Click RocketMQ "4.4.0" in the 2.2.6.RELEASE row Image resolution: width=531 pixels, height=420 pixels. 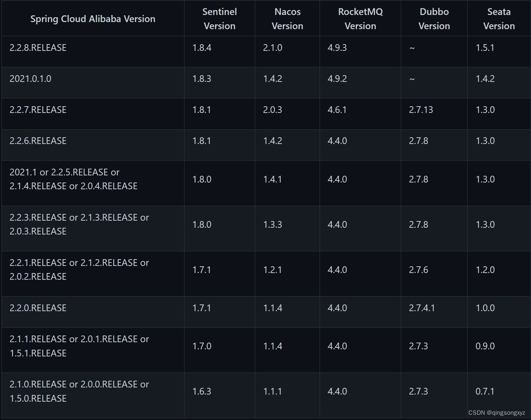(x=337, y=141)
